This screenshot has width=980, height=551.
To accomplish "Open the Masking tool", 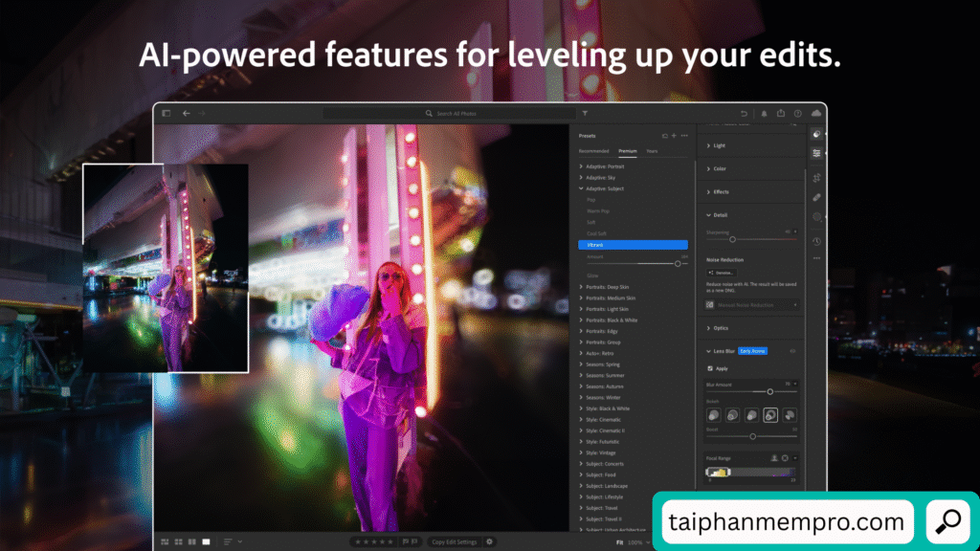I will 816,217.
